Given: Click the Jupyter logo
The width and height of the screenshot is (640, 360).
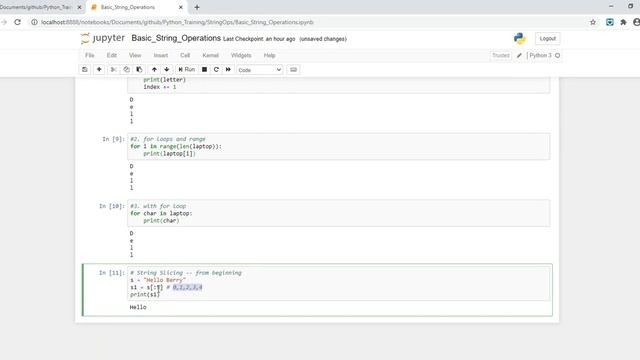Looking at the screenshot, I should (x=102, y=38).
